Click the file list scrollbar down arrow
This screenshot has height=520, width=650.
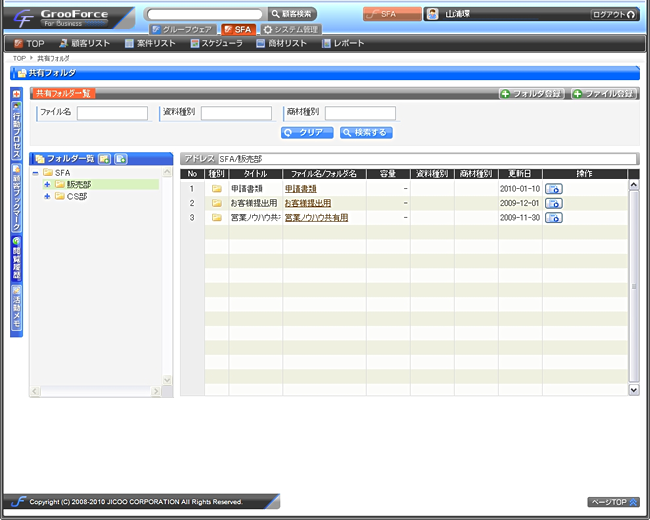[x=633, y=388]
